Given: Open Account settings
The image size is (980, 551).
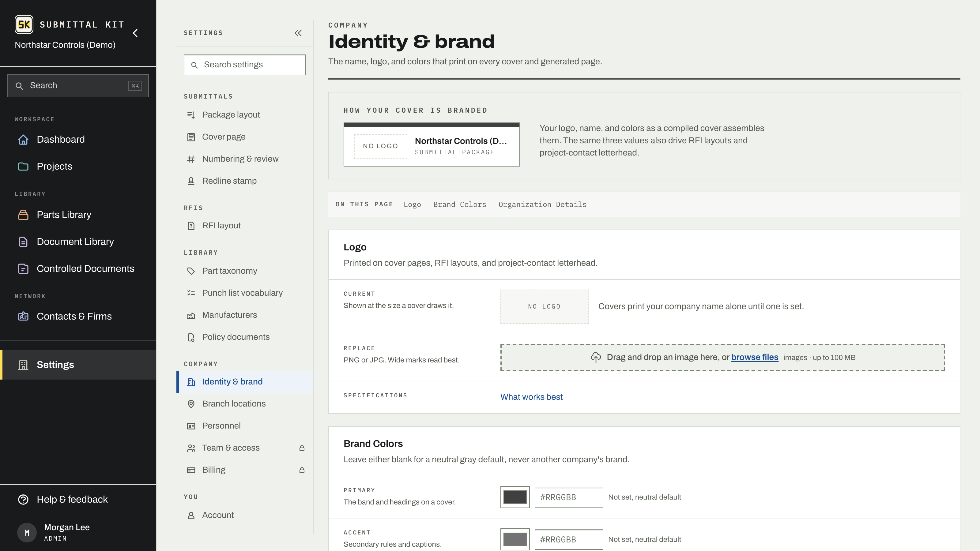Looking at the screenshot, I should (x=245, y=515).
